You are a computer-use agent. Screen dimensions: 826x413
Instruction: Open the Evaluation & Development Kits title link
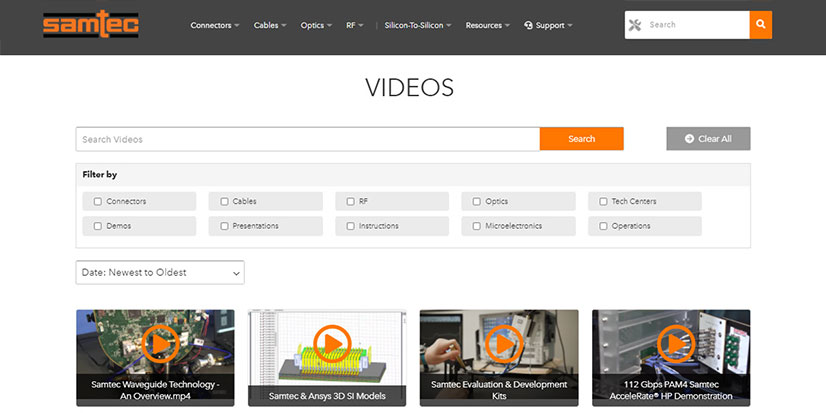coord(499,390)
